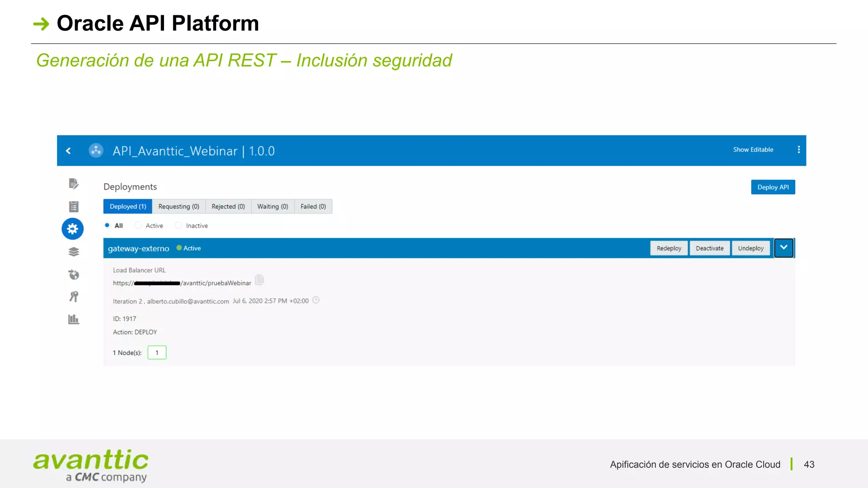Copy the Load Balancer URL
This screenshot has width=868, height=488.
(x=259, y=280)
